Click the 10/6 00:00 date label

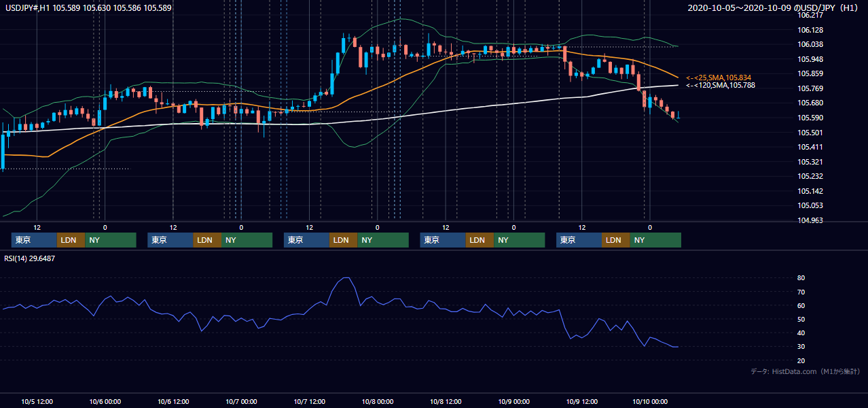(x=105, y=402)
